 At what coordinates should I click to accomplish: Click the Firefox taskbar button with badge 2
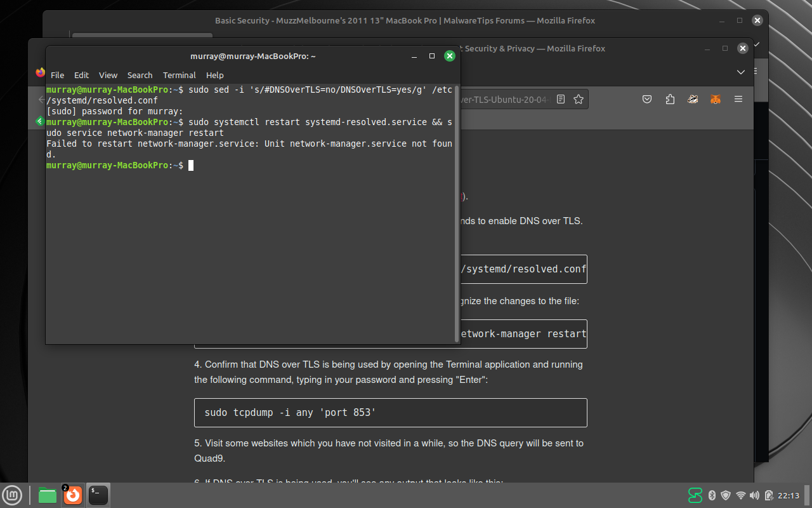[x=72, y=495]
